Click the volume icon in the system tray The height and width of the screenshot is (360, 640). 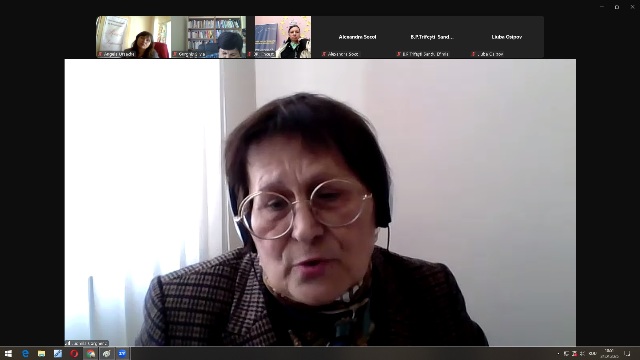click(582, 353)
